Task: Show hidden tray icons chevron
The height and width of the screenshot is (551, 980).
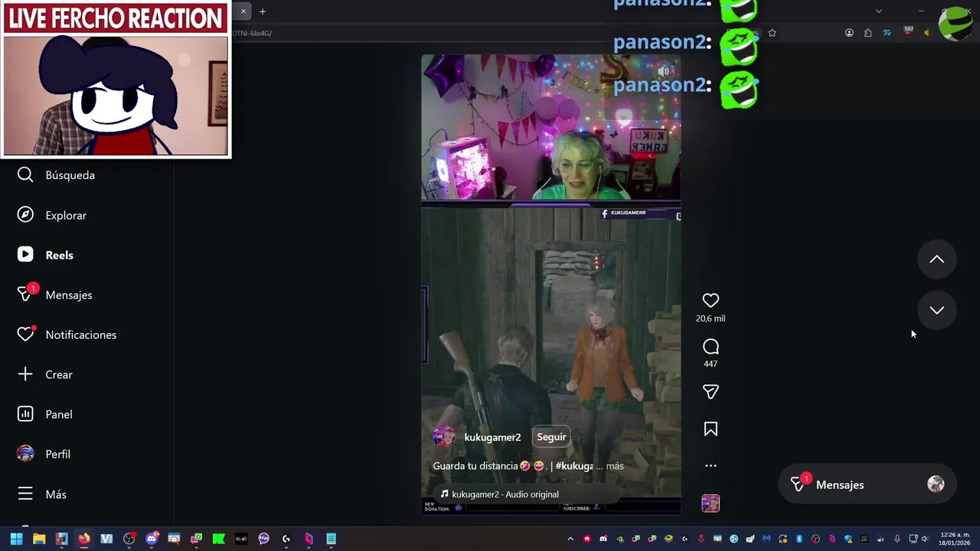Action: pyautogui.click(x=570, y=539)
